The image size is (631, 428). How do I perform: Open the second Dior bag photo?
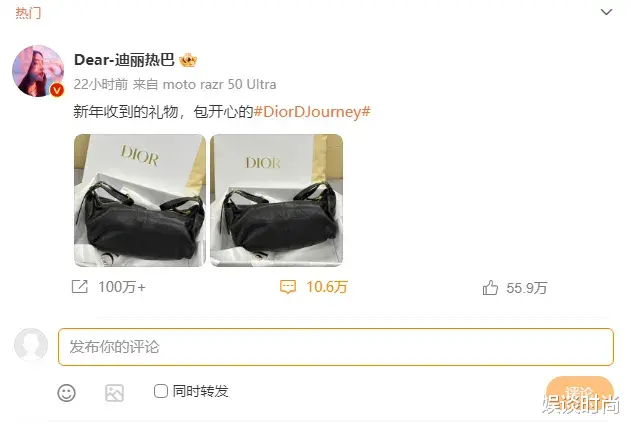(x=277, y=200)
